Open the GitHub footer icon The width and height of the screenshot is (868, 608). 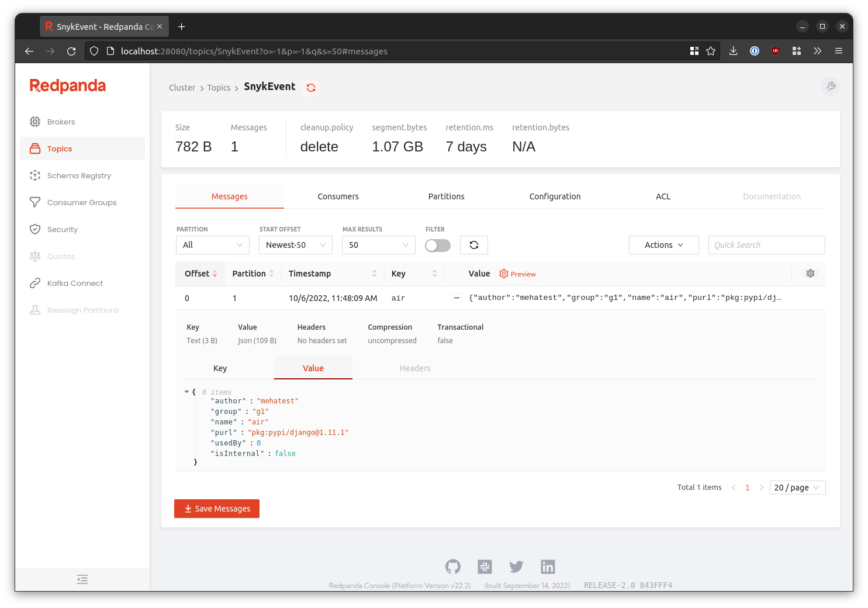453,566
